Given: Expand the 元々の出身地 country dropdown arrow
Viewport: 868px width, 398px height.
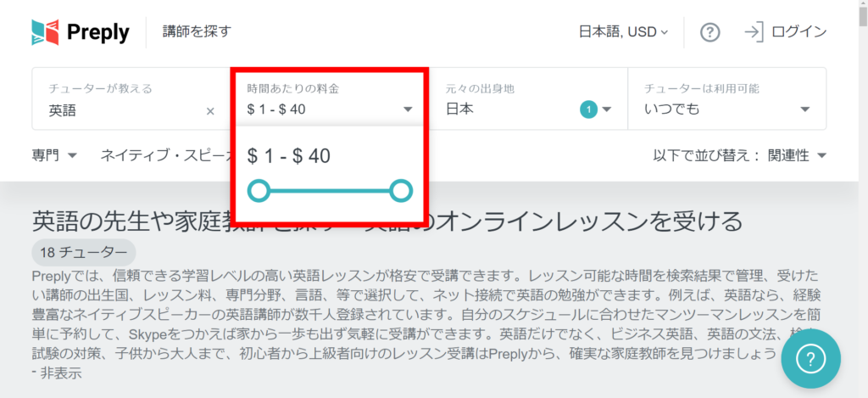Looking at the screenshot, I should point(607,109).
